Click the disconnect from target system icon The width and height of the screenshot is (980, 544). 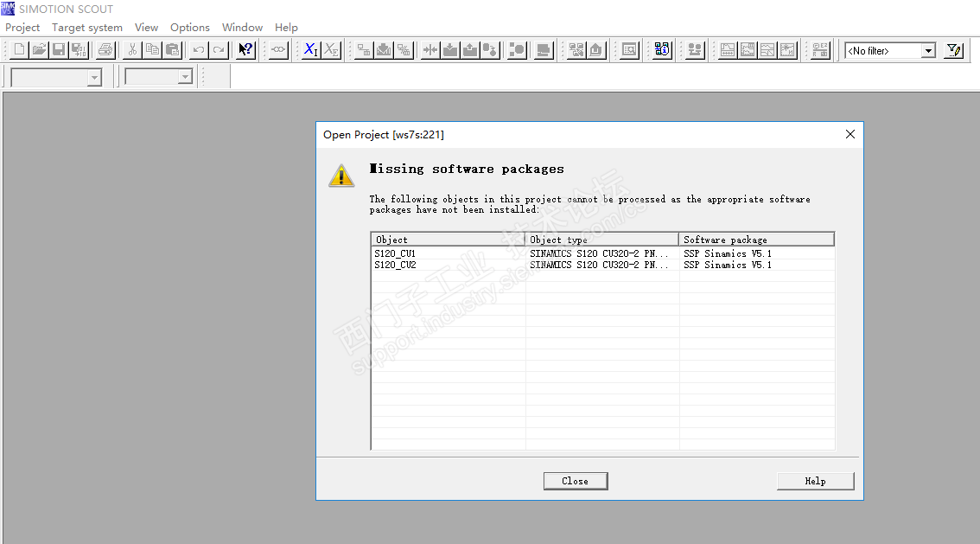(x=404, y=50)
